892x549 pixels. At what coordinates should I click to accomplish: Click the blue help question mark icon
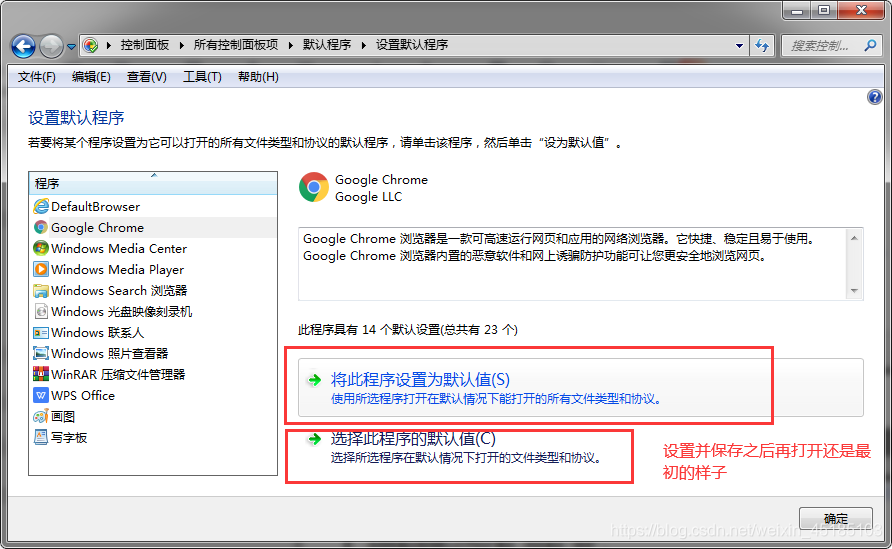pos(874,97)
